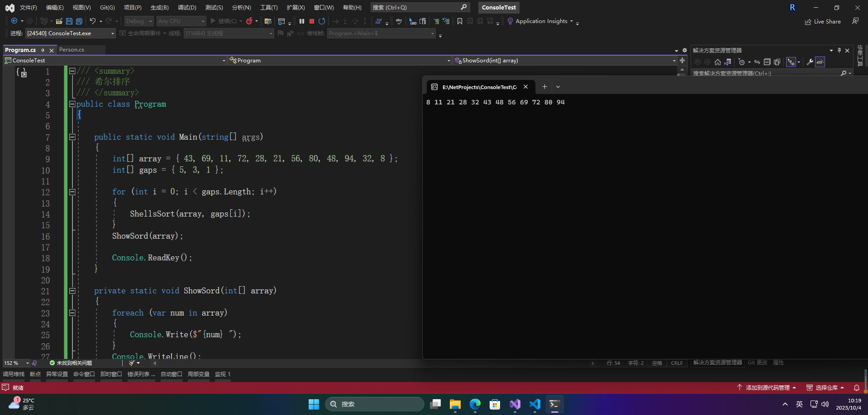Click the abc spell checker icon

pyautogui.click(x=399, y=21)
